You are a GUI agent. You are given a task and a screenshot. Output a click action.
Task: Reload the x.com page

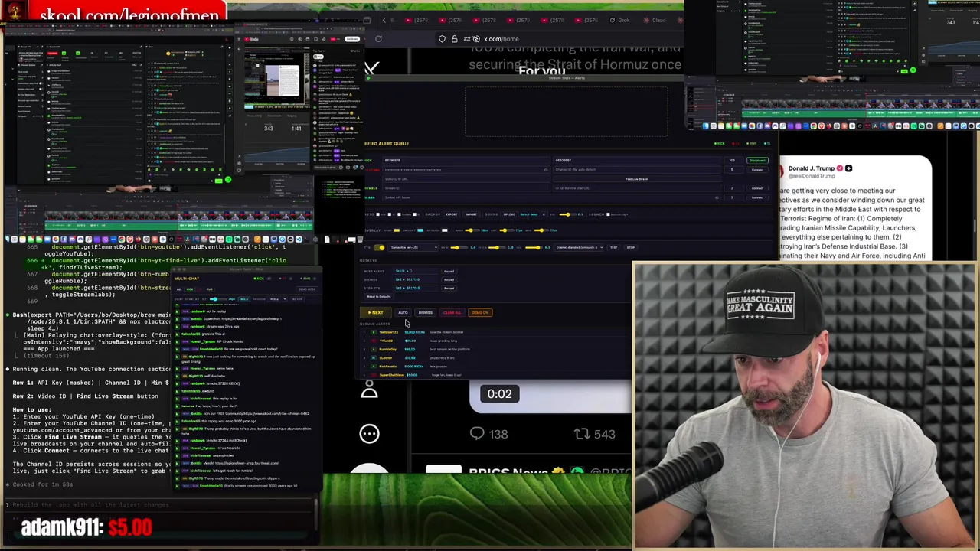point(378,38)
